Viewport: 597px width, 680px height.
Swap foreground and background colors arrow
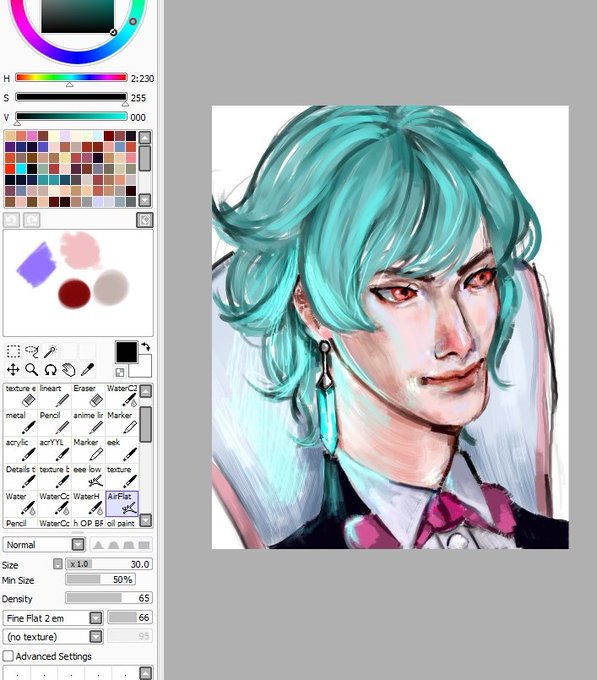[146, 347]
